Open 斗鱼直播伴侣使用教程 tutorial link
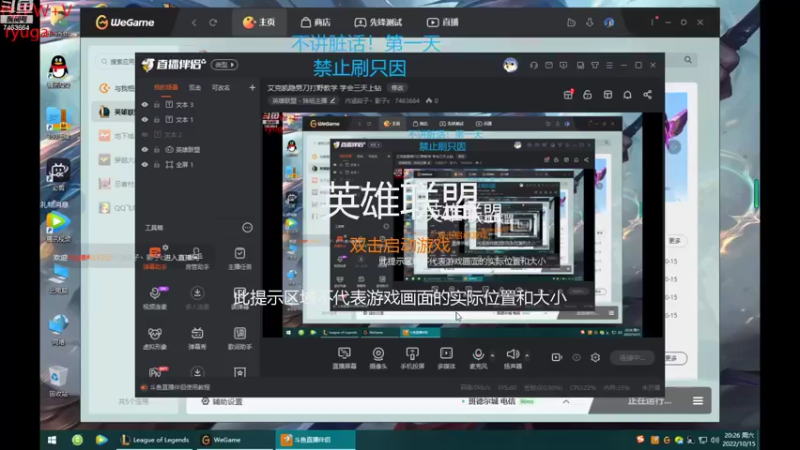The width and height of the screenshot is (800, 450). (x=175, y=387)
